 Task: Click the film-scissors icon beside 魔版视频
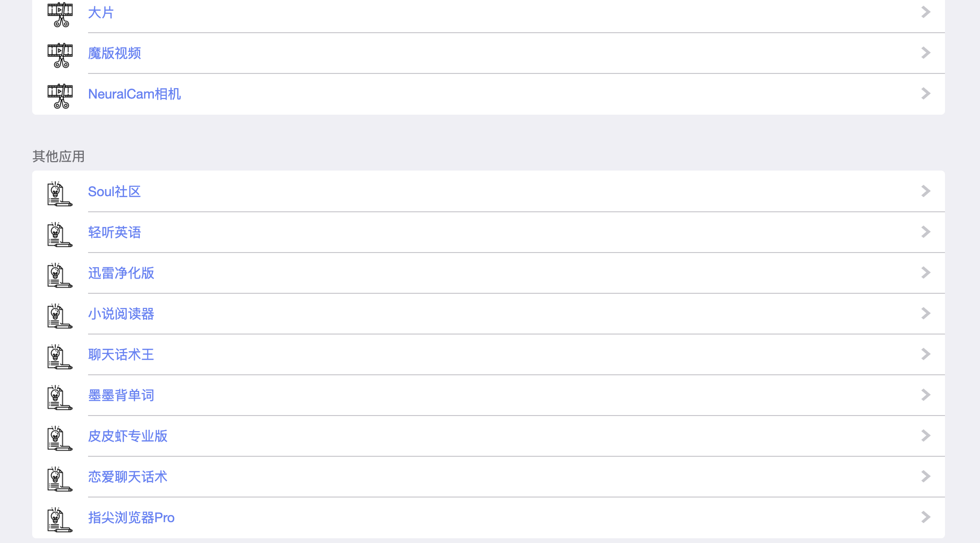click(60, 54)
